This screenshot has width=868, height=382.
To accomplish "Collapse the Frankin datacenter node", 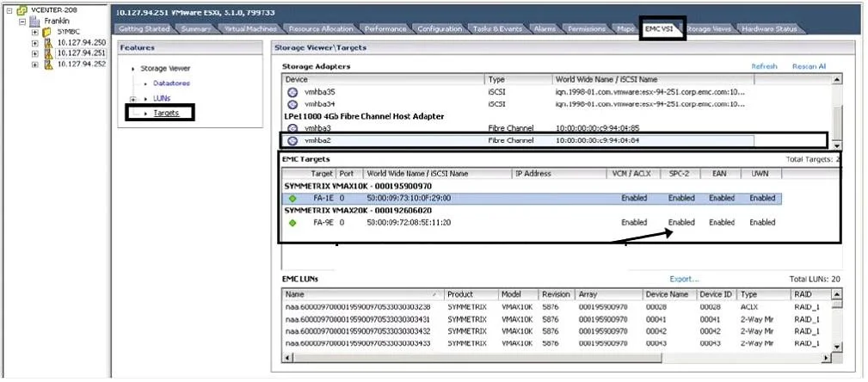I will [x=22, y=22].
